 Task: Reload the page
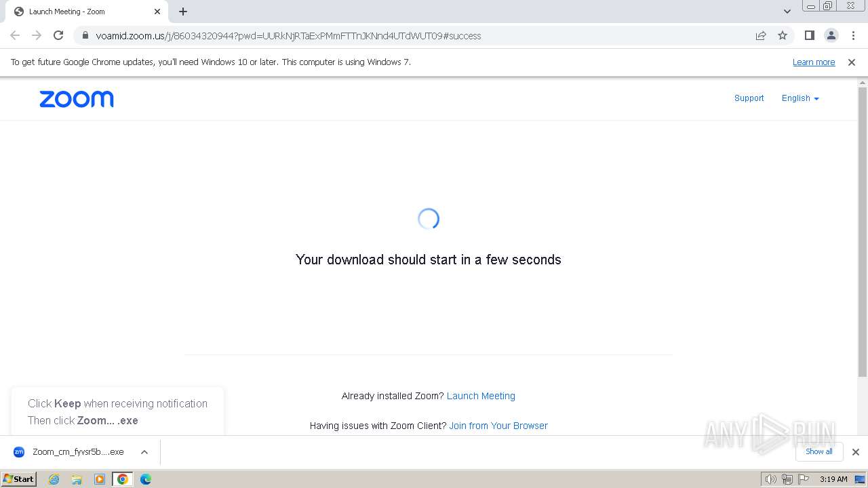(x=58, y=36)
